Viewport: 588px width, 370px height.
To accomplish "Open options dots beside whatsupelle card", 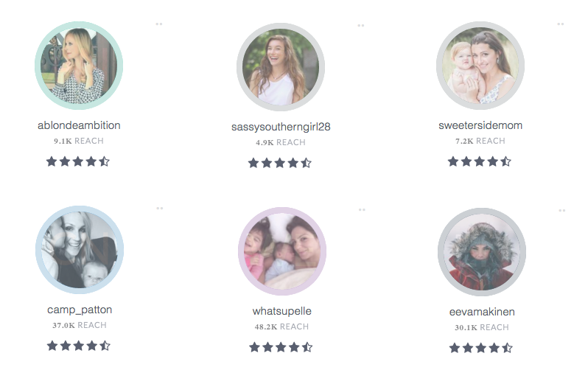I will click(362, 210).
